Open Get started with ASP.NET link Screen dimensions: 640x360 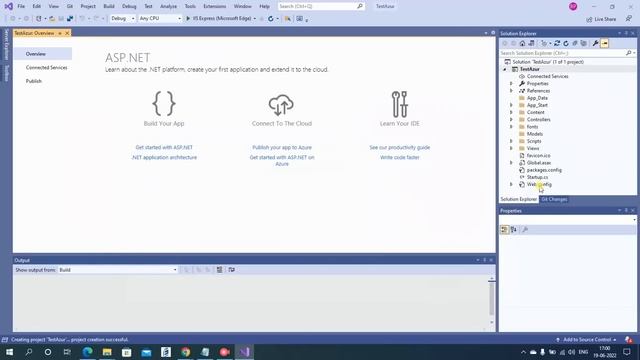164,147
